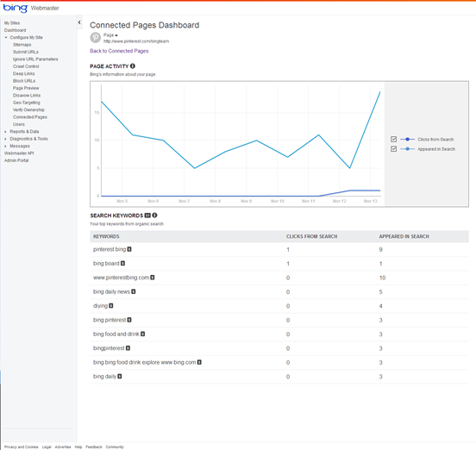This screenshot has width=476, height=450.
Task: Open Users in the sidebar
Action: (19, 124)
